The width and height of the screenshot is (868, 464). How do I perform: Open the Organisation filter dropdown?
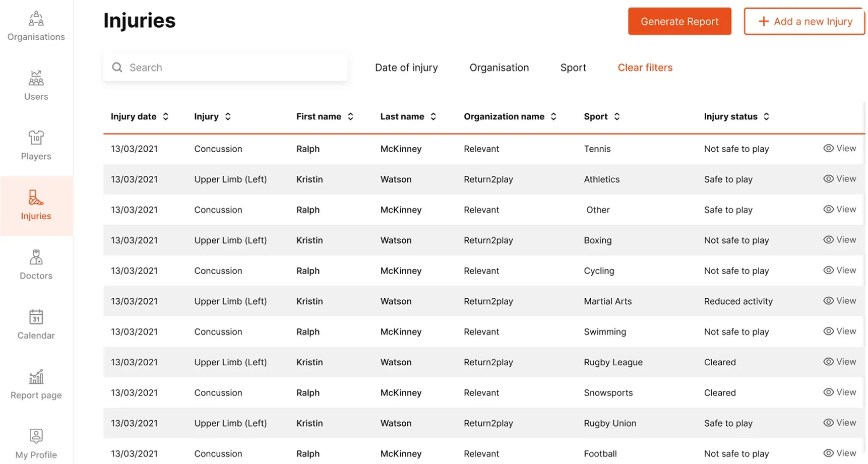point(499,68)
